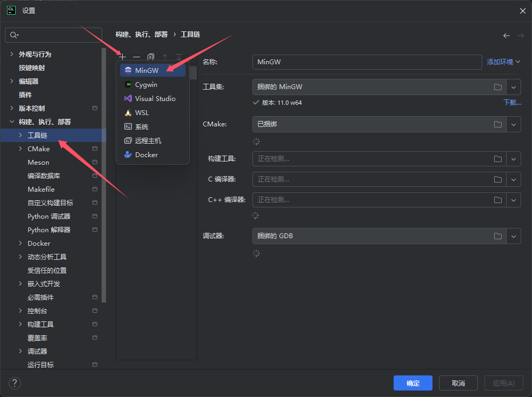Click the settings search field
This screenshot has height=397, width=532.
click(54, 35)
